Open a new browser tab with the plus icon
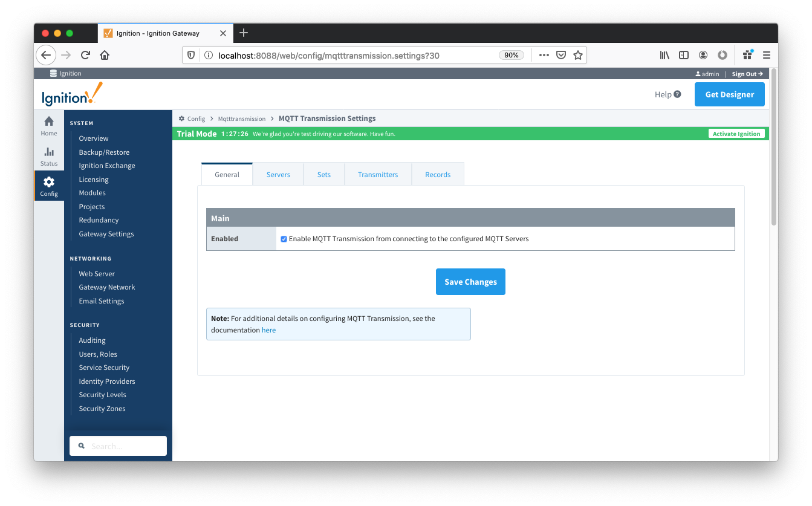Screen dimensions: 812x506 point(244,33)
